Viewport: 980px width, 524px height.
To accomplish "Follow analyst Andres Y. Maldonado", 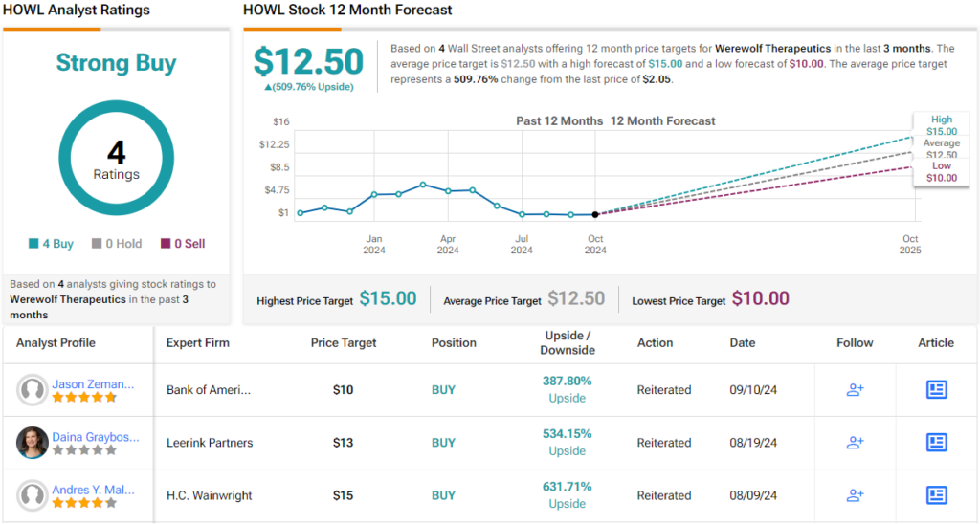I will pos(855,495).
